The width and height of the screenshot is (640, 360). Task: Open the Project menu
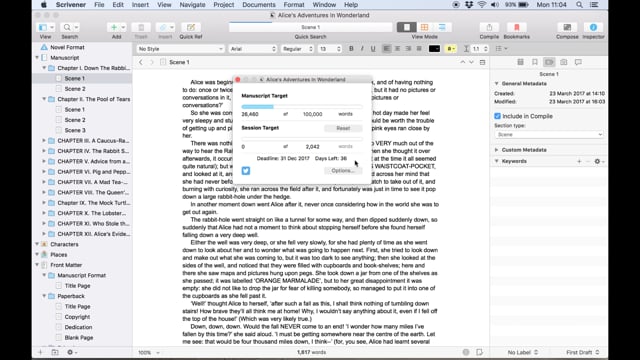(224, 5)
